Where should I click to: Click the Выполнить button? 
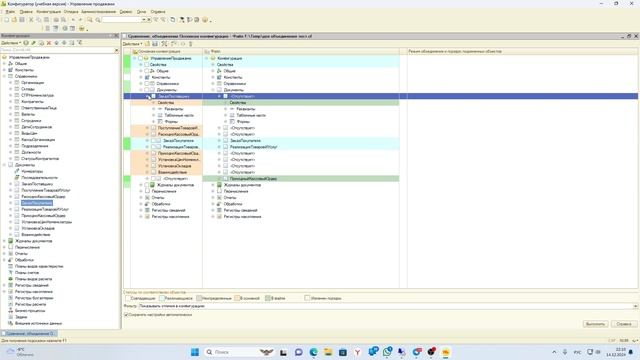(x=595, y=324)
